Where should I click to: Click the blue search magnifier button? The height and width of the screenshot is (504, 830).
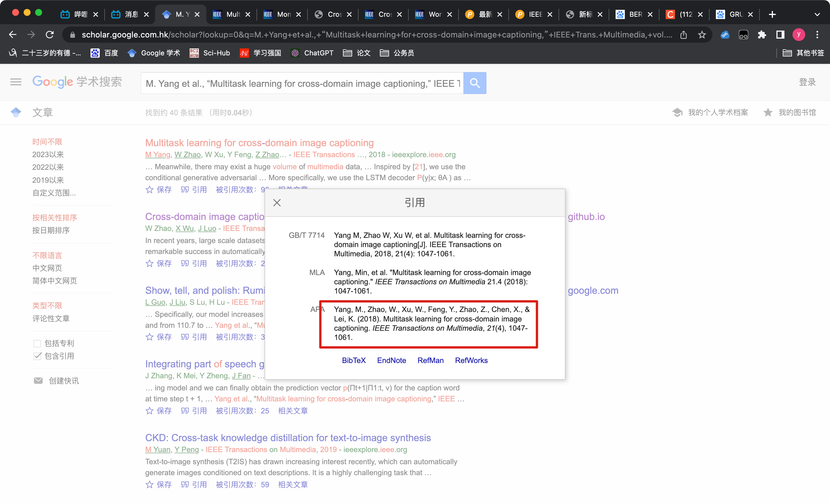click(474, 83)
